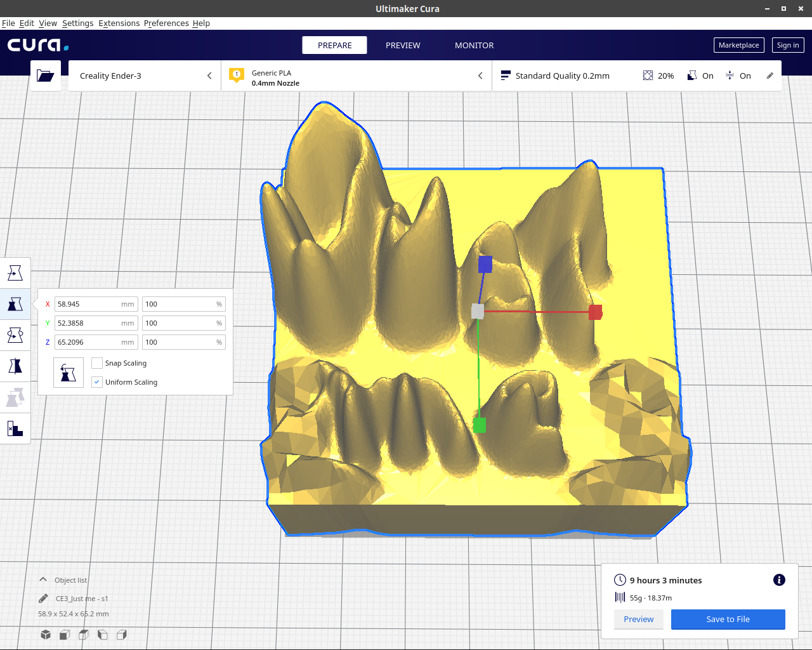Viewport: 812px width, 650px height.
Task: Collapse the Object list panel
Action: point(43,580)
